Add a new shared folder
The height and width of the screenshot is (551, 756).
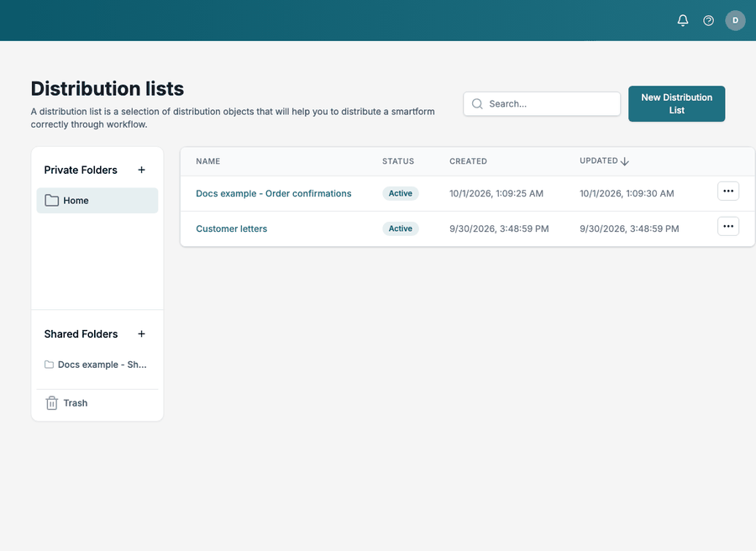point(141,333)
